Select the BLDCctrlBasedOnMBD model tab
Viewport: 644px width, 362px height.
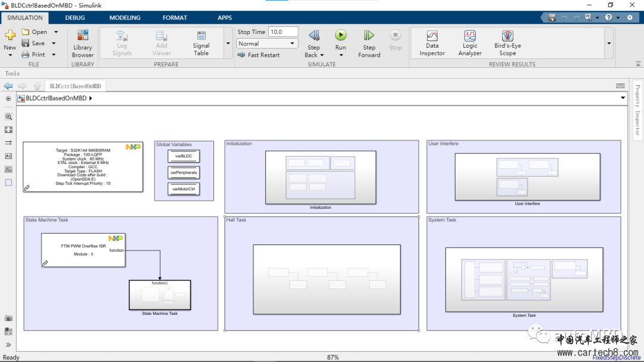(75, 86)
